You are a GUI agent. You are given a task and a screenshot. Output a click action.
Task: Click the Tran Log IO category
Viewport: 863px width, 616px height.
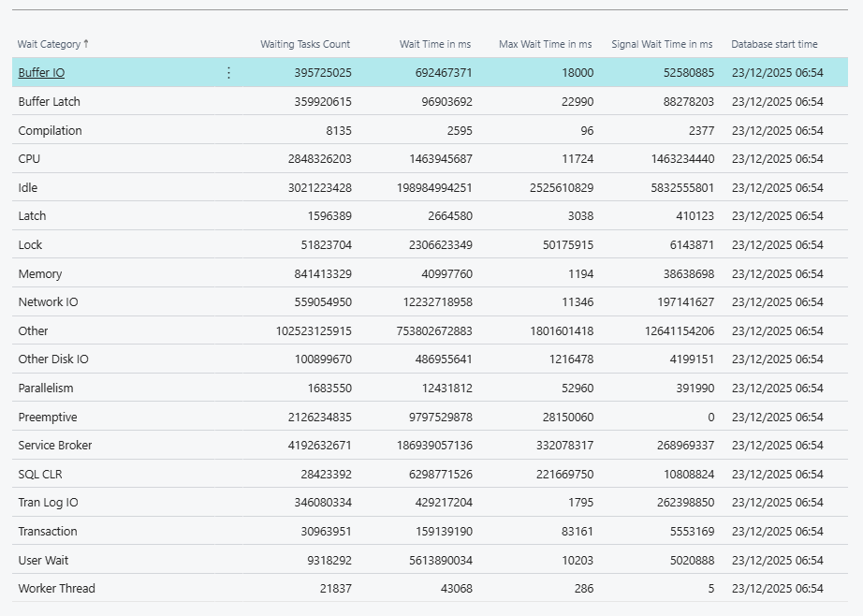48,503
